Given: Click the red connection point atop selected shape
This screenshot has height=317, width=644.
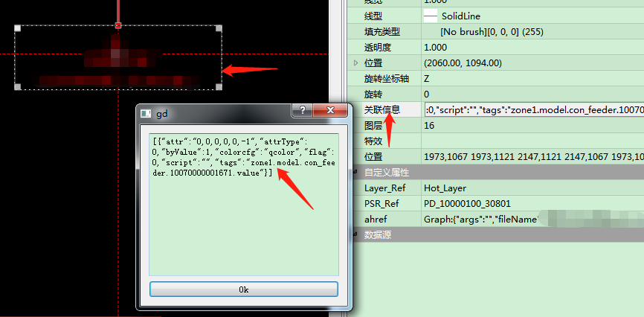Looking at the screenshot, I should pos(118,25).
